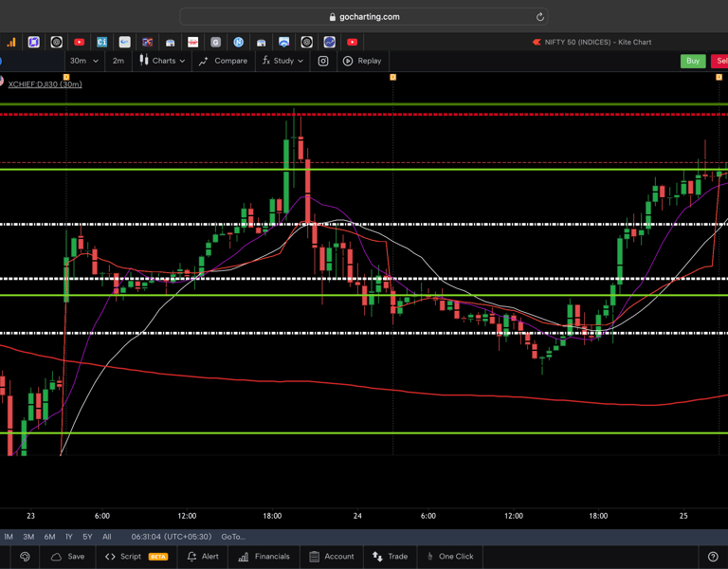The width and height of the screenshot is (728, 569).
Task: Select the 1Y range
Action: point(68,537)
